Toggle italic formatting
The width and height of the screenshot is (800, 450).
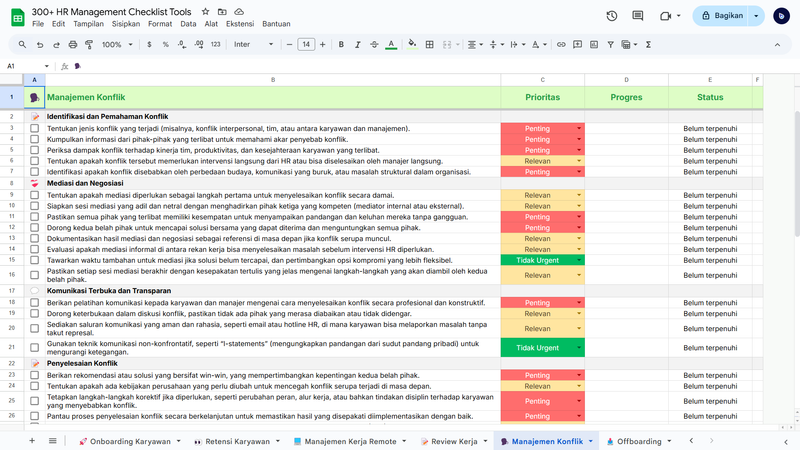click(358, 45)
